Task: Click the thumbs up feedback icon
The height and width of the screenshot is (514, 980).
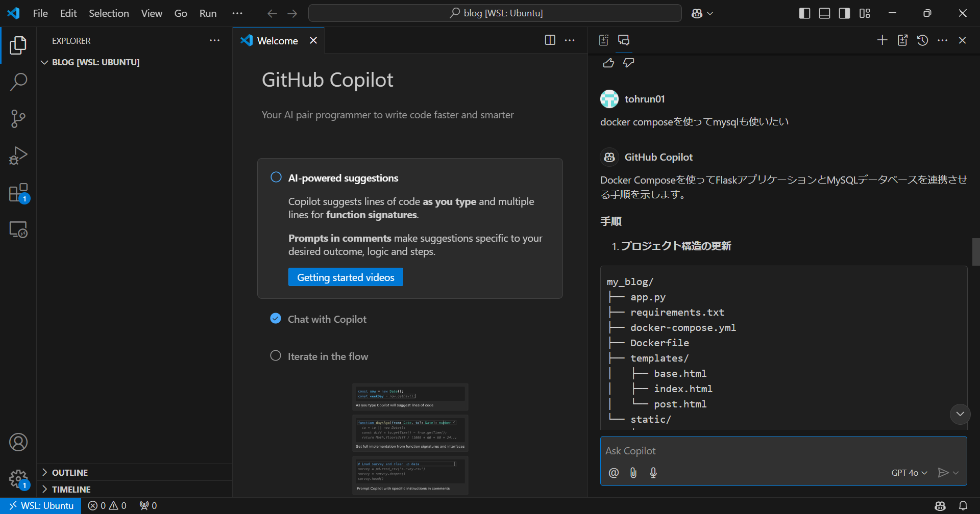Action: 608,63
